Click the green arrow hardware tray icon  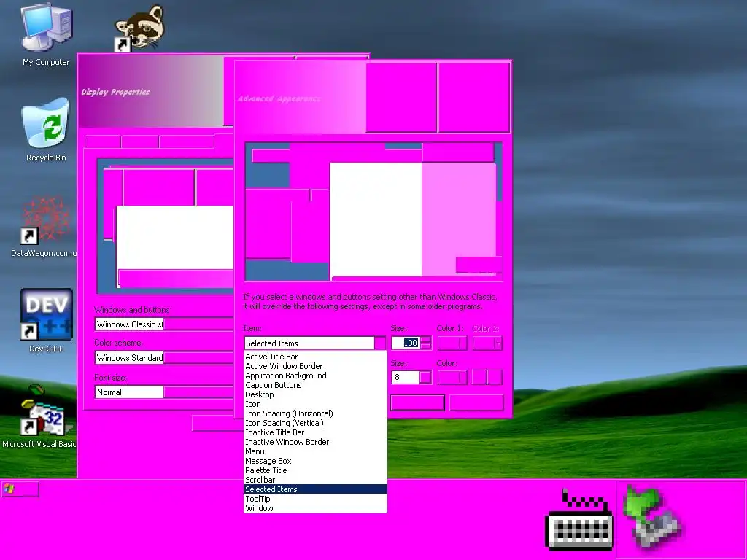653,518
